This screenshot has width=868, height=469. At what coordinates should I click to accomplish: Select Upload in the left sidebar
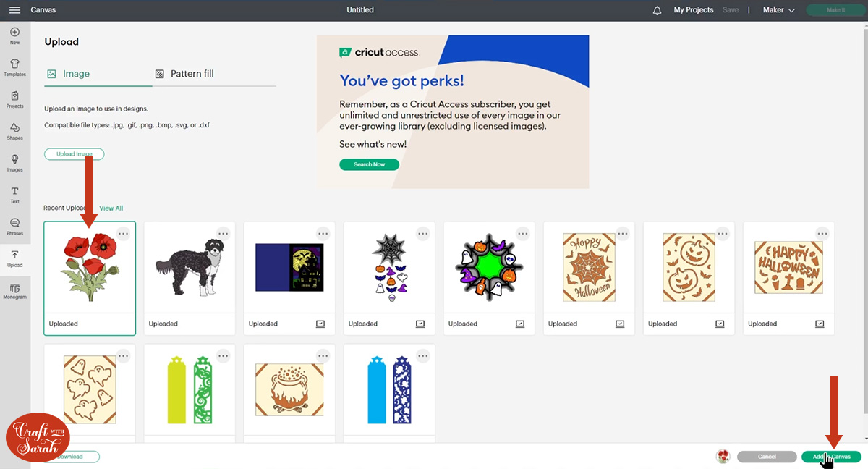coord(14,259)
